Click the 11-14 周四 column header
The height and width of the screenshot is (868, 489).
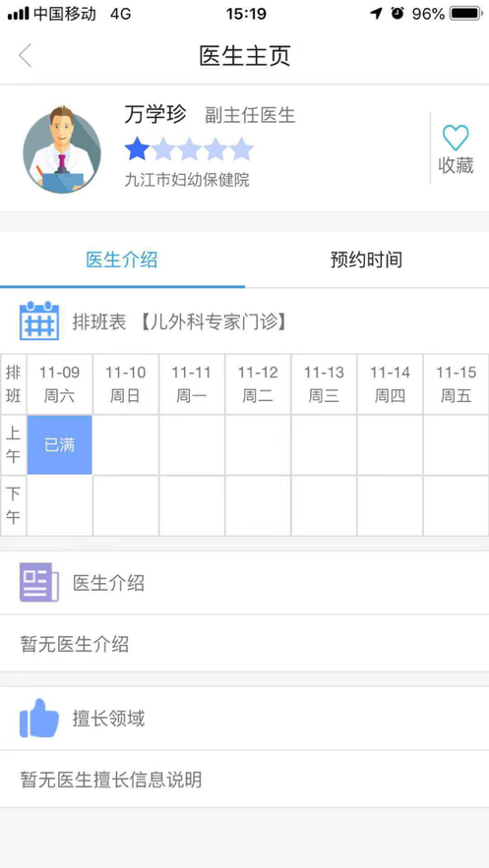coord(391,384)
